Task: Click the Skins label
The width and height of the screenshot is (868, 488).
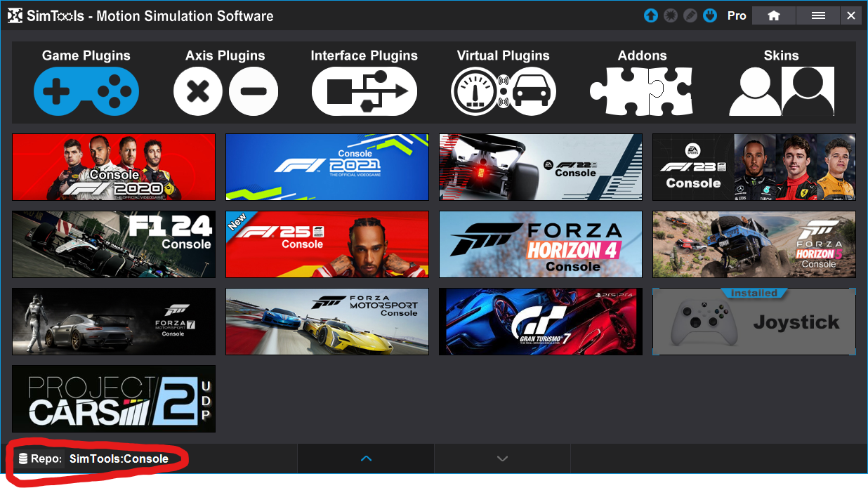Action: pos(782,55)
